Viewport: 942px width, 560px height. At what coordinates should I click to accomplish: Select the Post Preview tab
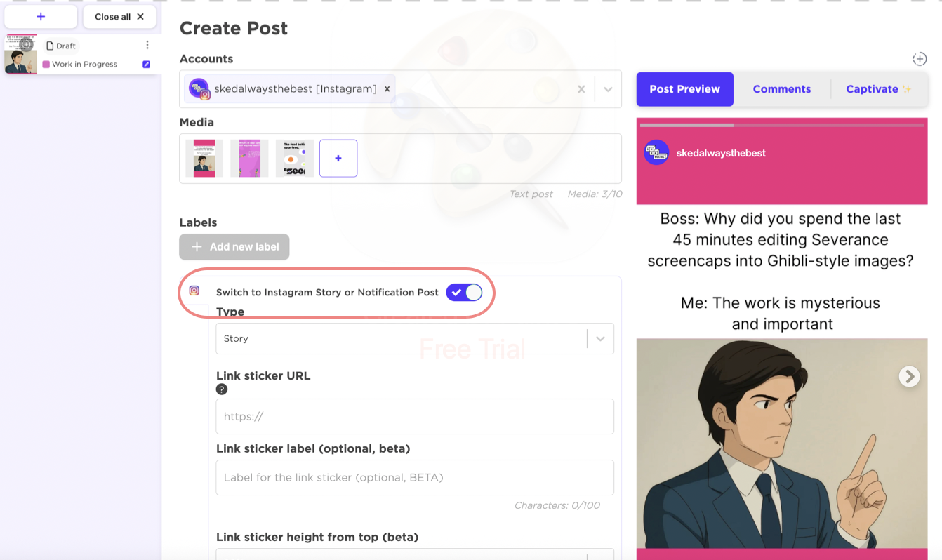click(x=684, y=89)
